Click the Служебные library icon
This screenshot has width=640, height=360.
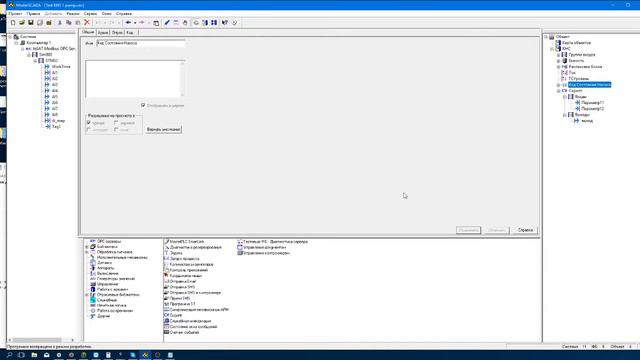[x=93, y=300]
